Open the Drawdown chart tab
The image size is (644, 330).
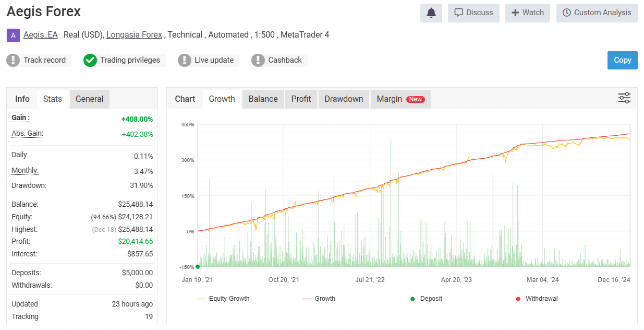pyautogui.click(x=344, y=99)
